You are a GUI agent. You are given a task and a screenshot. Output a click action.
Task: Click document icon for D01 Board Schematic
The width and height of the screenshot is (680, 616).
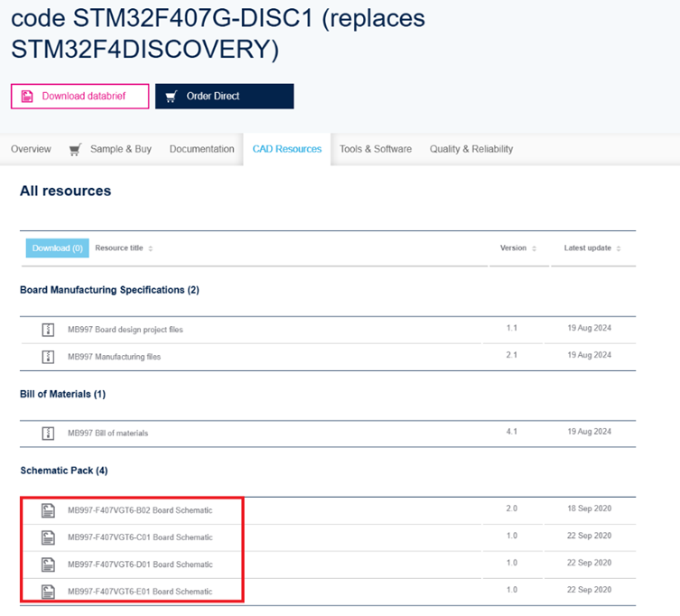[48, 565]
